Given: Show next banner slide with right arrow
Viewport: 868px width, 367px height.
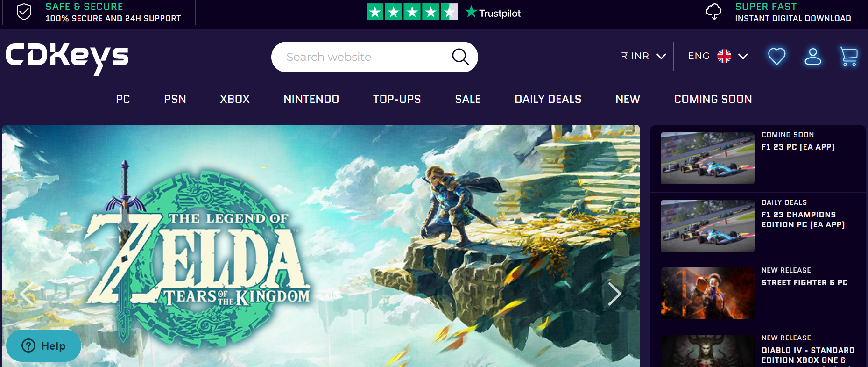Looking at the screenshot, I should 614,294.
